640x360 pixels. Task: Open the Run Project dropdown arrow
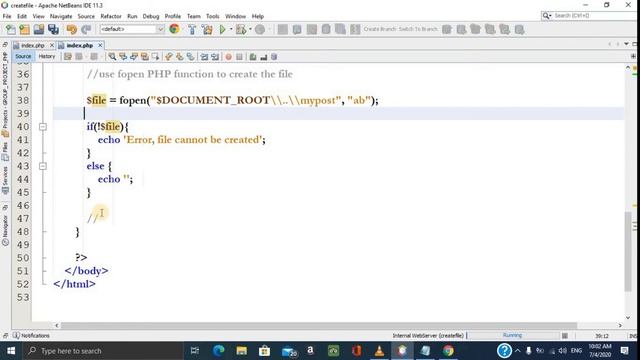[231, 29]
